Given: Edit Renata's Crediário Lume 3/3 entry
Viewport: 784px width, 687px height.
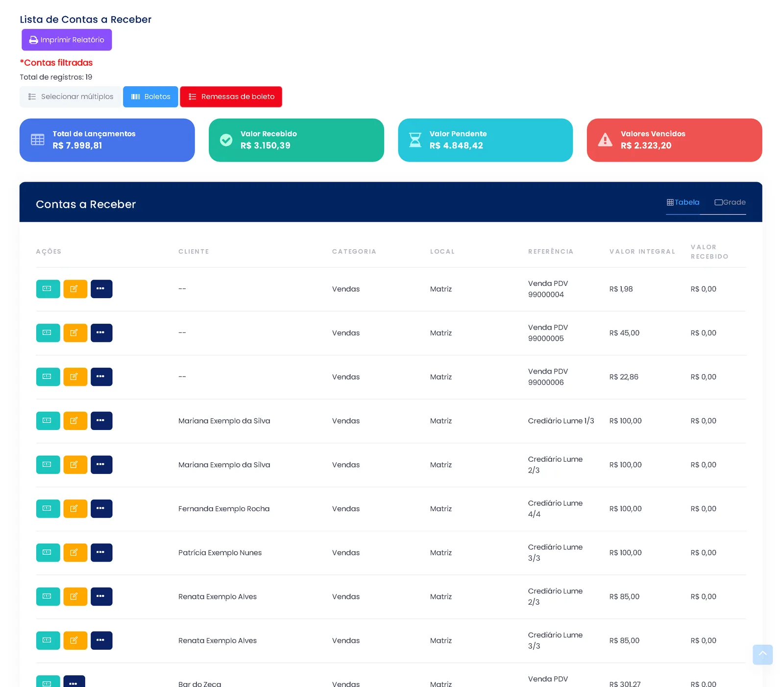Looking at the screenshot, I should pyautogui.click(x=75, y=640).
